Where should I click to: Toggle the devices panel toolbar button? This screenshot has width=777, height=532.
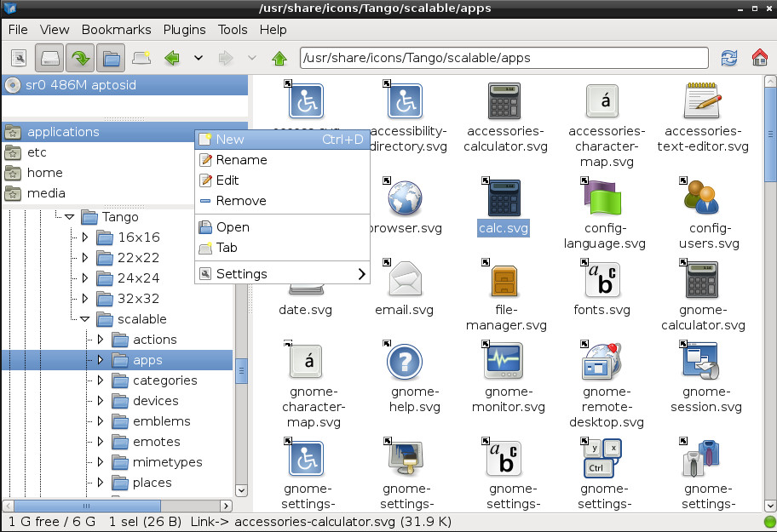[49, 59]
